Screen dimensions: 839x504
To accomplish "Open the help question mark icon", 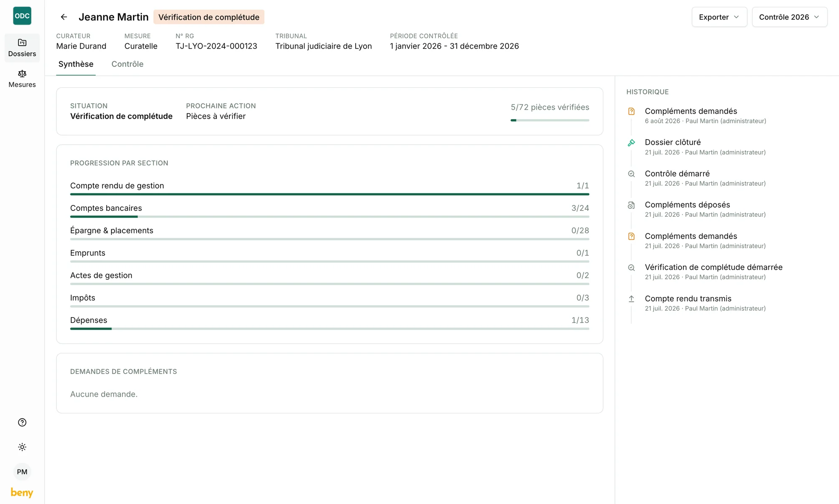I will tap(22, 422).
